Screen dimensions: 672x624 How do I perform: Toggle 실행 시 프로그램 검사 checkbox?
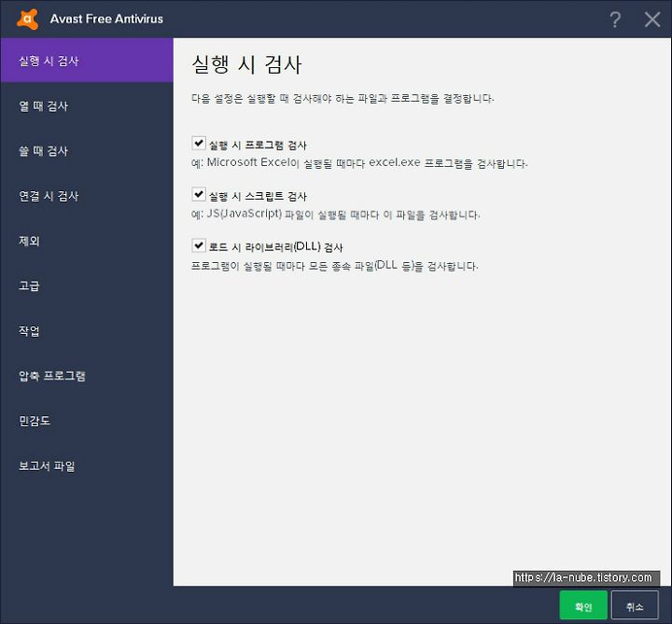pos(199,143)
